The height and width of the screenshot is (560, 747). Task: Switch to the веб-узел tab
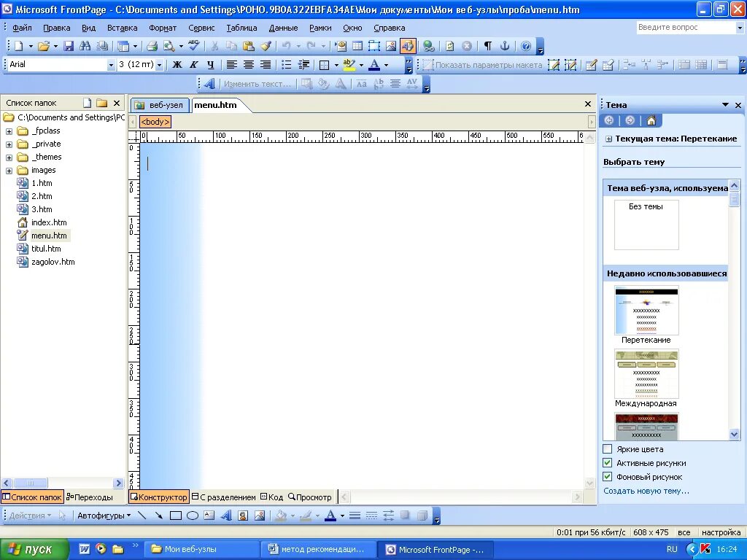(160, 105)
